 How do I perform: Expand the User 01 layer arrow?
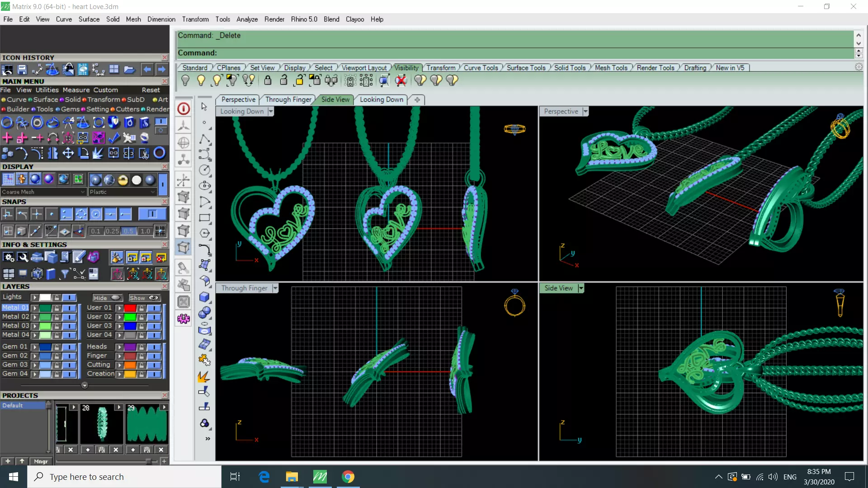119,308
